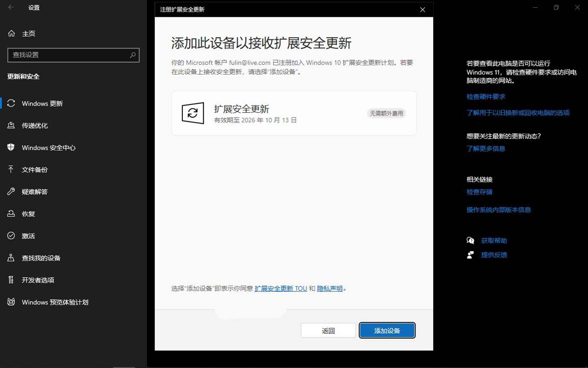This screenshot has width=588, height=368.
Task: Click the 相关链接 heading
Action: [x=479, y=179]
